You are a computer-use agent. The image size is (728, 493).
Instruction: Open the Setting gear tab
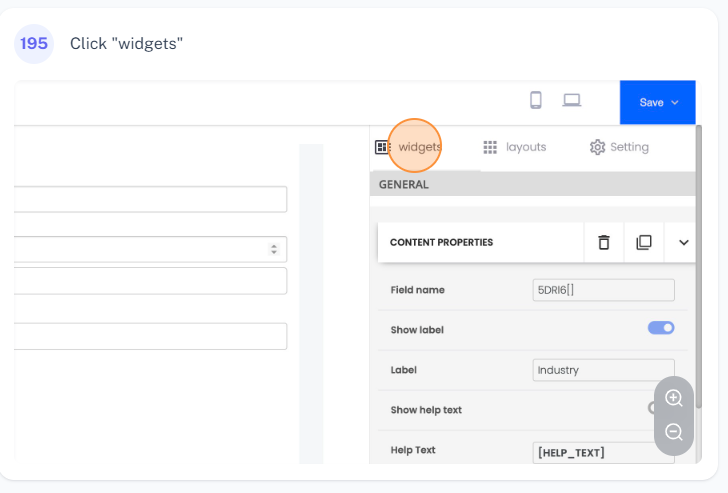619,147
